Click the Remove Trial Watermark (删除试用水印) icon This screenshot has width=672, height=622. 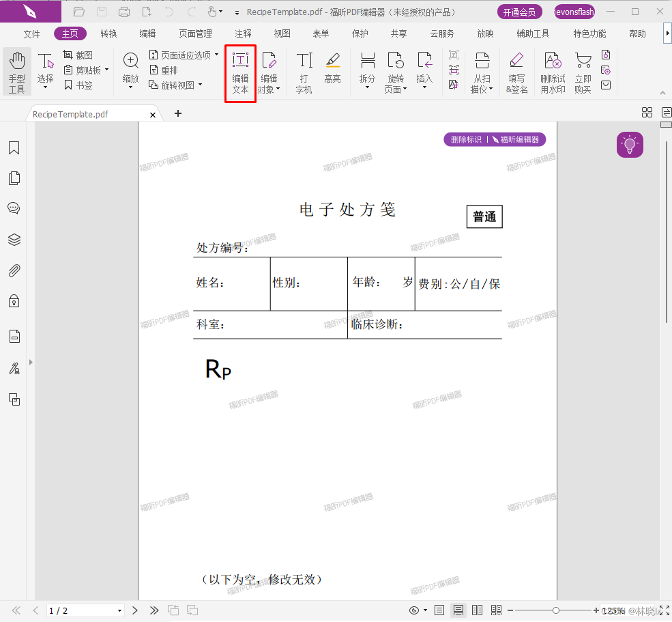tap(553, 72)
